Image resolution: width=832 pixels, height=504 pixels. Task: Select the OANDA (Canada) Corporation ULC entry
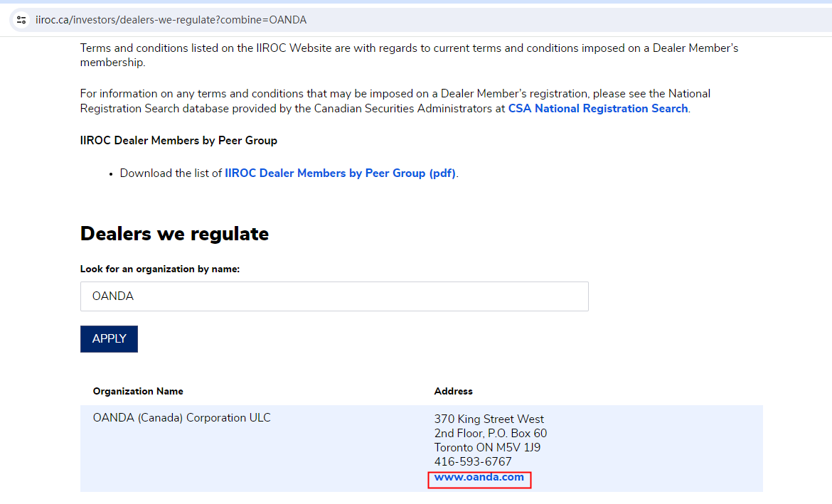coord(181,418)
